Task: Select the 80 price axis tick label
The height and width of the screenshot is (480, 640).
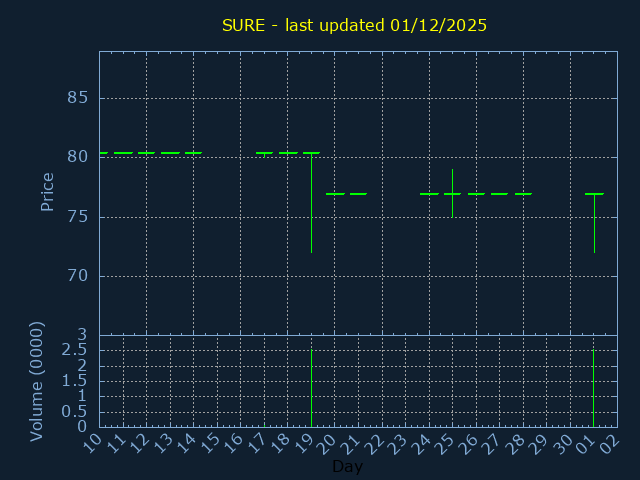Action: [x=78, y=157]
